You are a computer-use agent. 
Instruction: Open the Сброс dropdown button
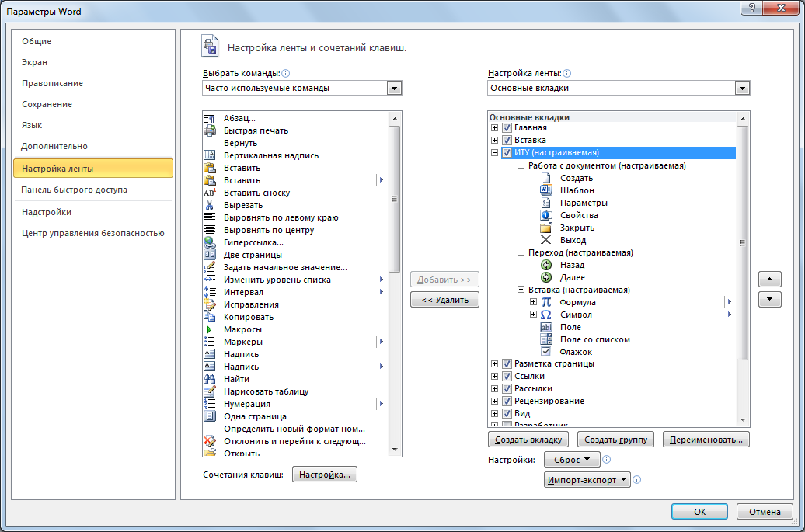[572, 460]
